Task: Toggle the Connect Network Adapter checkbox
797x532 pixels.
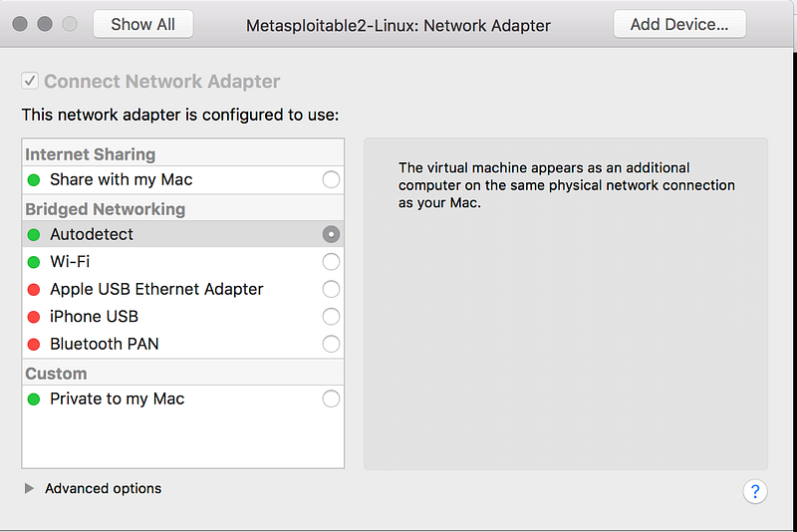Action: point(30,82)
